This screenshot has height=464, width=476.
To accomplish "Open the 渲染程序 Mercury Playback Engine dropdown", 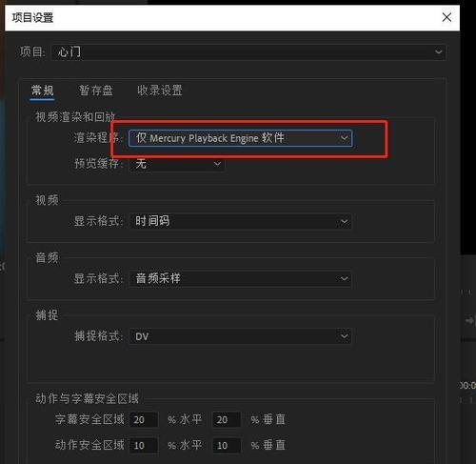I will tap(240, 138).
